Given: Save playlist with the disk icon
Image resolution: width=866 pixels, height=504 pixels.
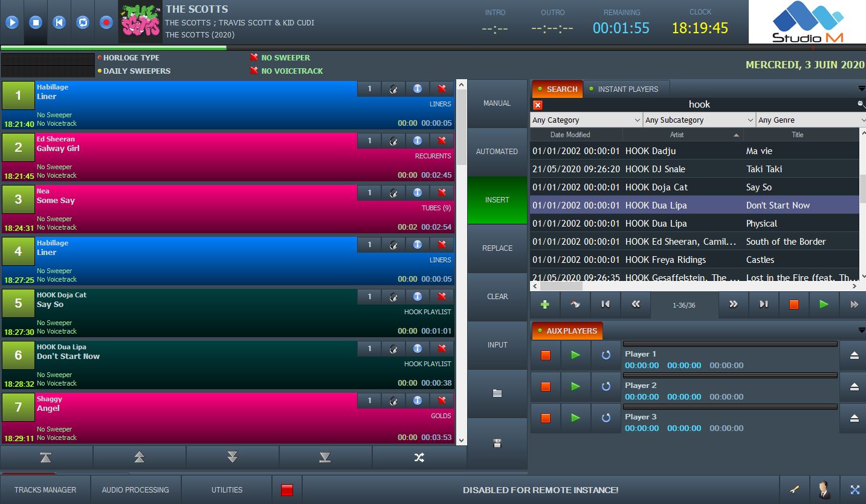Looking at the screenshot, I should 497,443.
